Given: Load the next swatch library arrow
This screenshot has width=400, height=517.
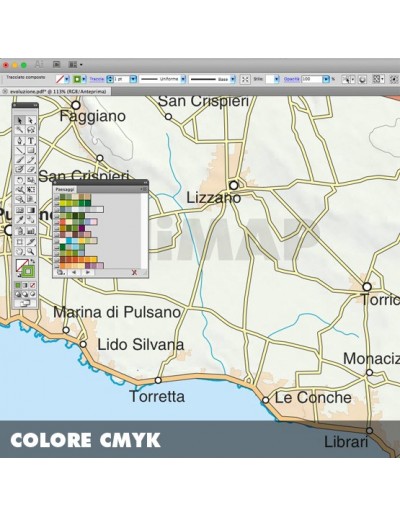Looking at the screenshot, I should click(x=88, y=272).
